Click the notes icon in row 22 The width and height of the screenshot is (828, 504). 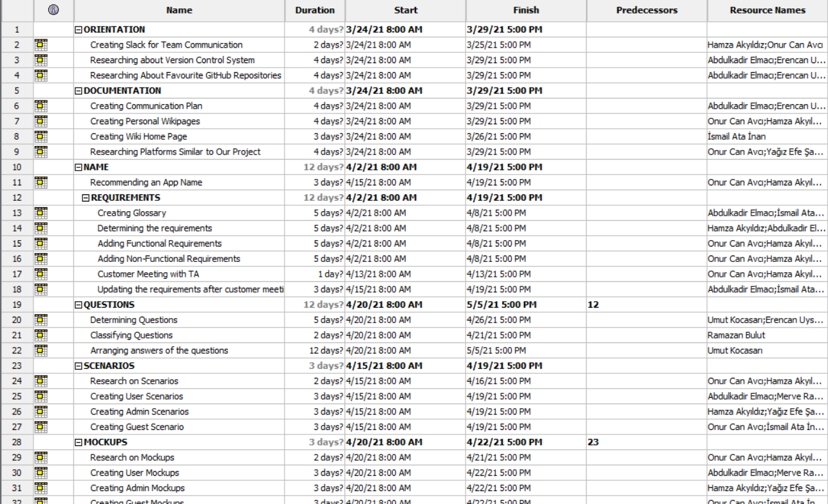tap(41, 351)
